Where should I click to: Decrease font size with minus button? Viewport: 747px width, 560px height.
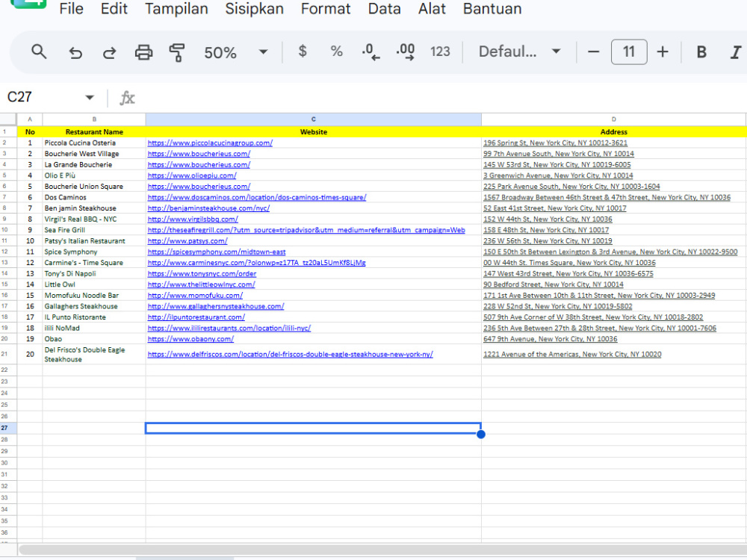[593, 52]
